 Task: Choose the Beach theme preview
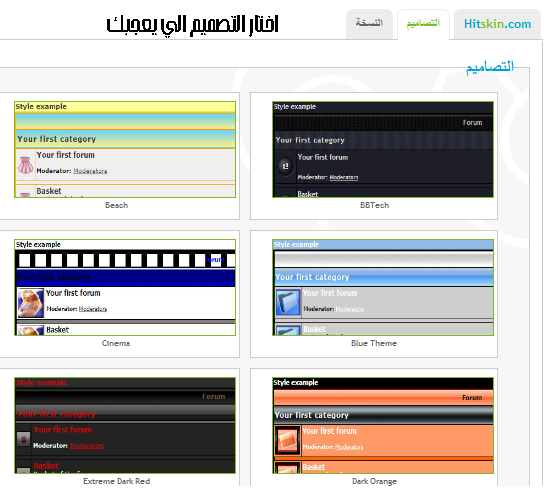(125, 150)
